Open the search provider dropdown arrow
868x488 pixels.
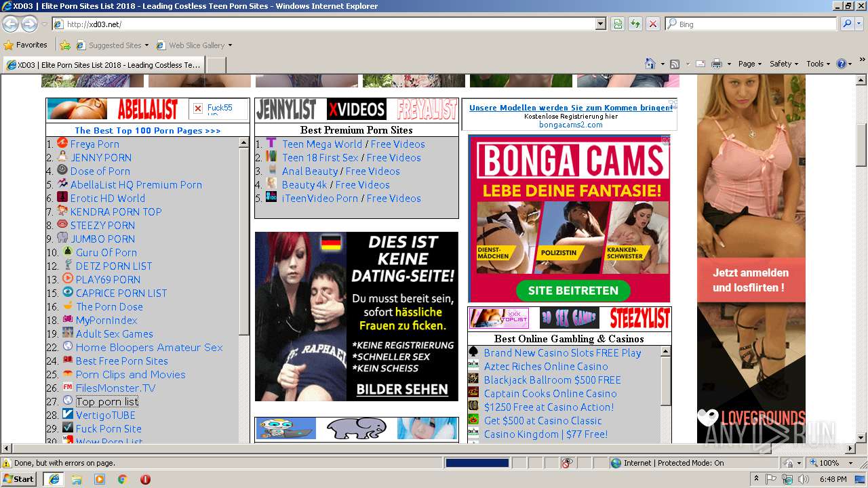[860, 24]
